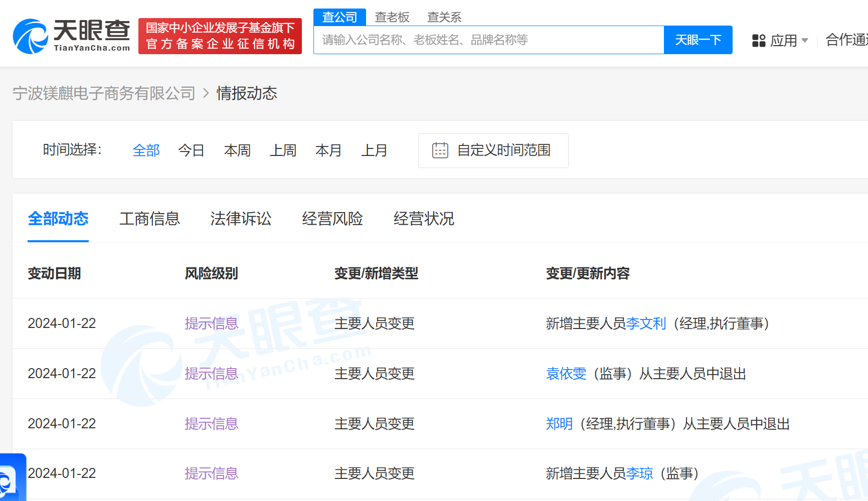Click date 2024-01-22 in 李文利 row
This screenshot has width=868, height=501.
(62, 323)
